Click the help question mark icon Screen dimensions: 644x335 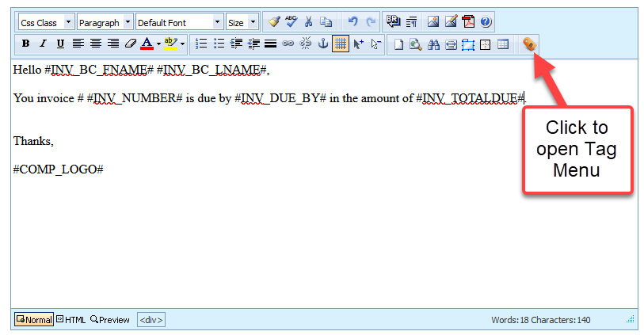tap(486, 22)
